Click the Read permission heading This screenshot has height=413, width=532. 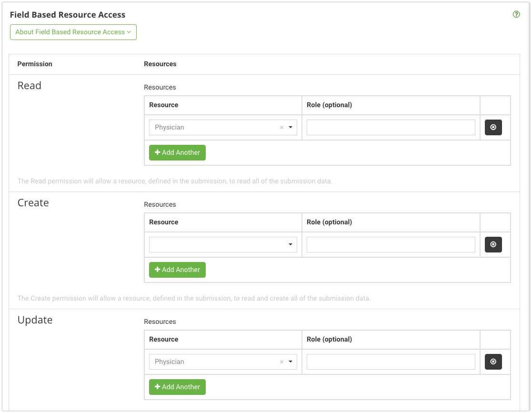(30, 86)
